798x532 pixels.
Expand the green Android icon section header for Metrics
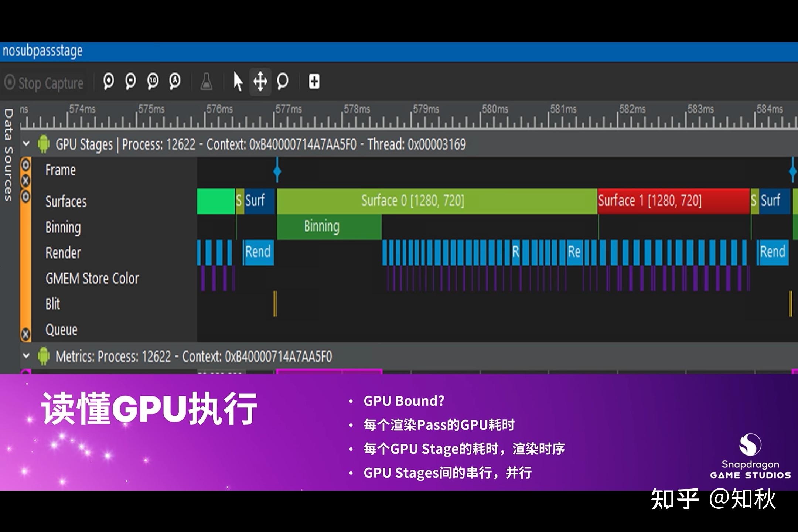(43, 357)
